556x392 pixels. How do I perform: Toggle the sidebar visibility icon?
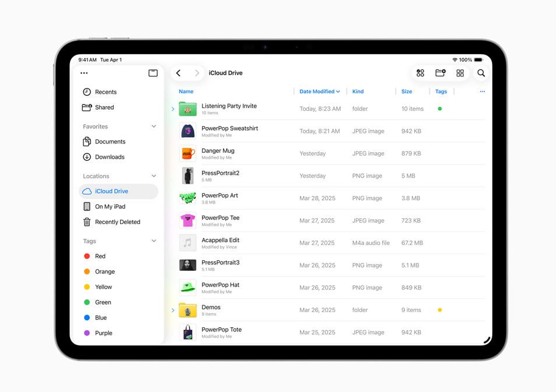click(x=153, y=73)
